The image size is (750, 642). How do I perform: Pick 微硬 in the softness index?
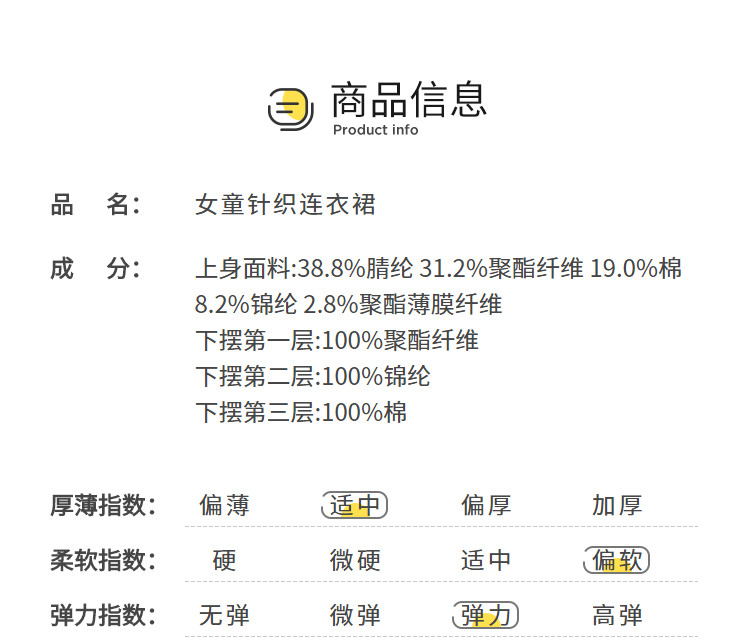(x=355, y=560)
